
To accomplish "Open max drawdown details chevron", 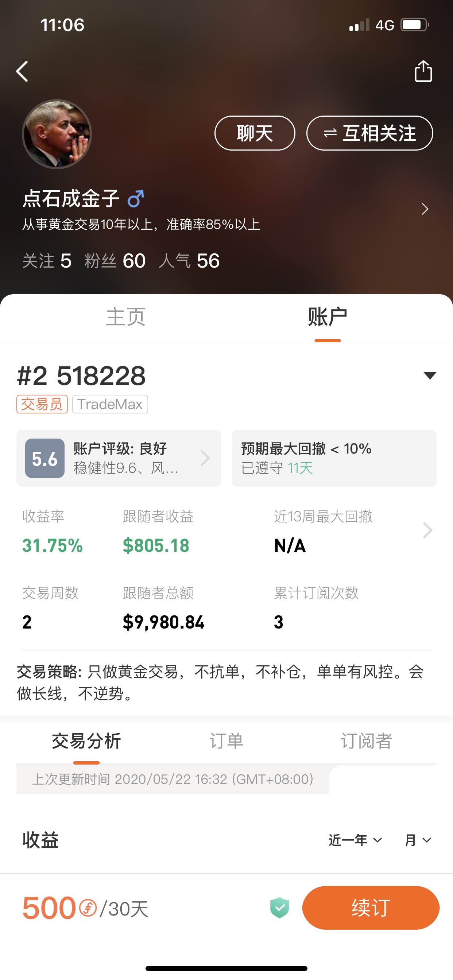I will point(427,530).
